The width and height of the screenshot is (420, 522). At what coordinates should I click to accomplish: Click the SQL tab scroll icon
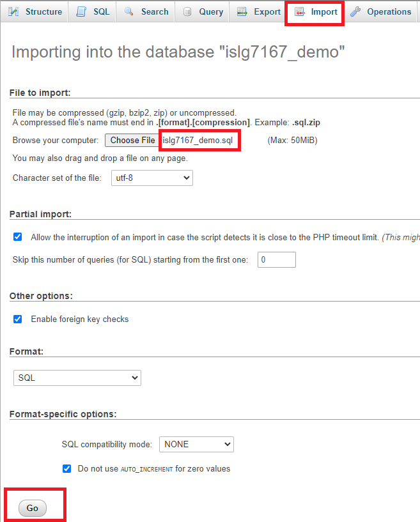click(x=81, y=12)
